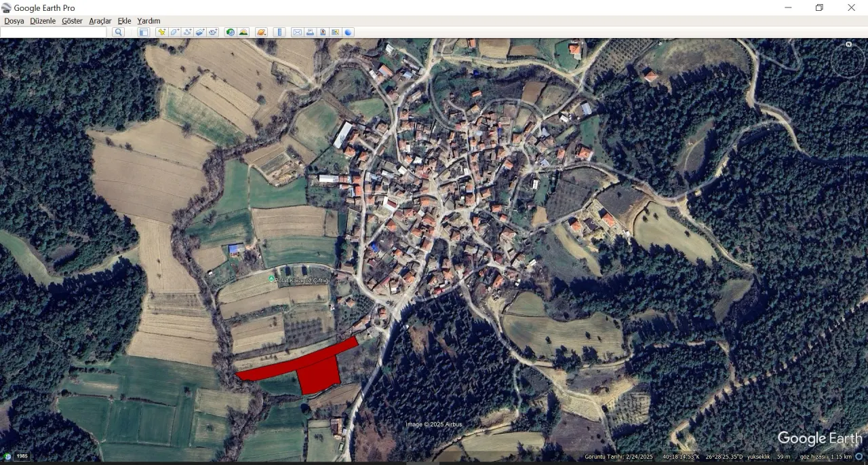The height and width of the screenshot is (465, 868).
Task: Click the latitude 40°18'14.53"K status value
Action: pos(681,457)
